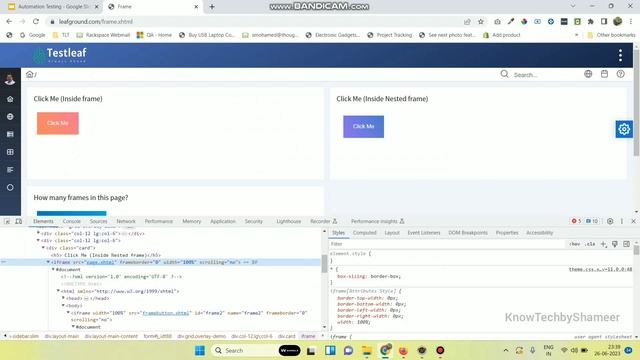Collapse the iframe frame2 node

[68, 313]
